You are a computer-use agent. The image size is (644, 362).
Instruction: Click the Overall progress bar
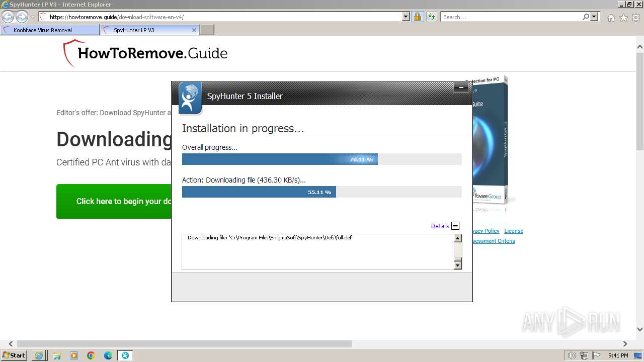pos(322,159)
